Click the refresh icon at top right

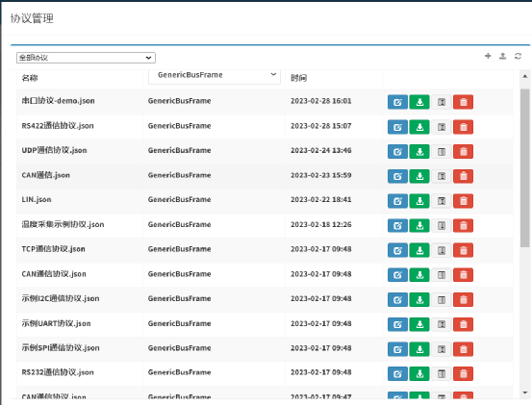tap(518, 56)
